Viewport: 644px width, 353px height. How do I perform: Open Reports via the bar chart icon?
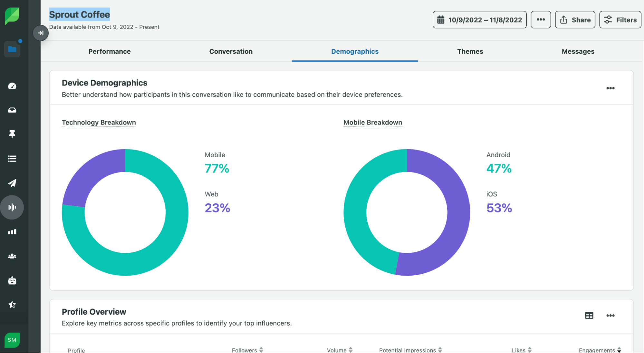pos(12,232)
